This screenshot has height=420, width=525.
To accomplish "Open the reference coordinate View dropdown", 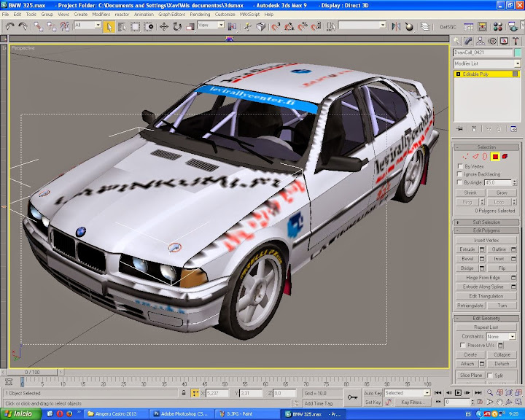I will 211,25.
